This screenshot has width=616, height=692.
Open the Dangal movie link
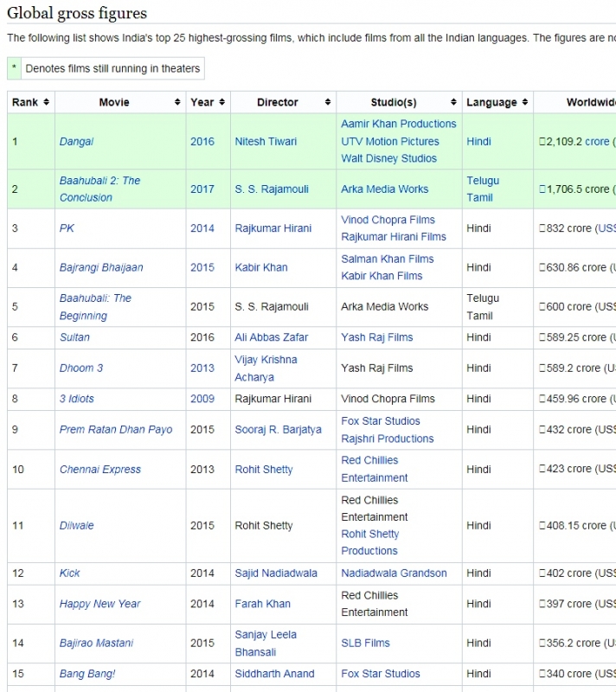pyautogui.click(x=76, y=142)
